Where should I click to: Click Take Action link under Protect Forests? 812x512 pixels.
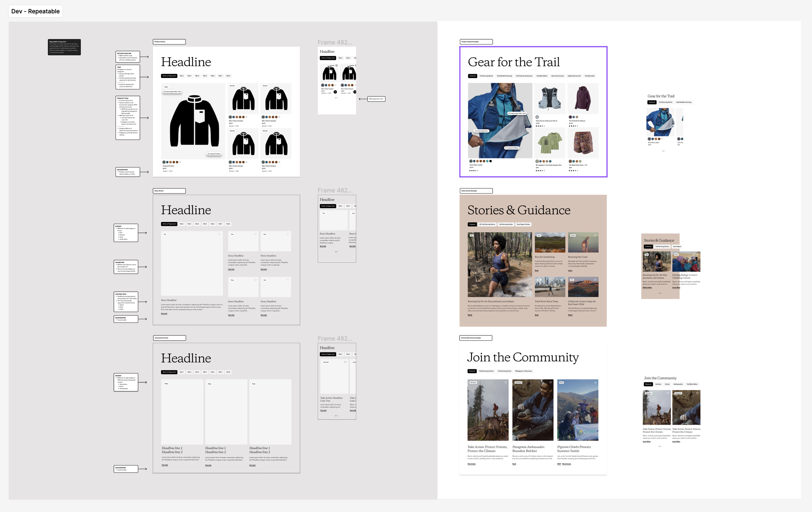pos(471,464)
